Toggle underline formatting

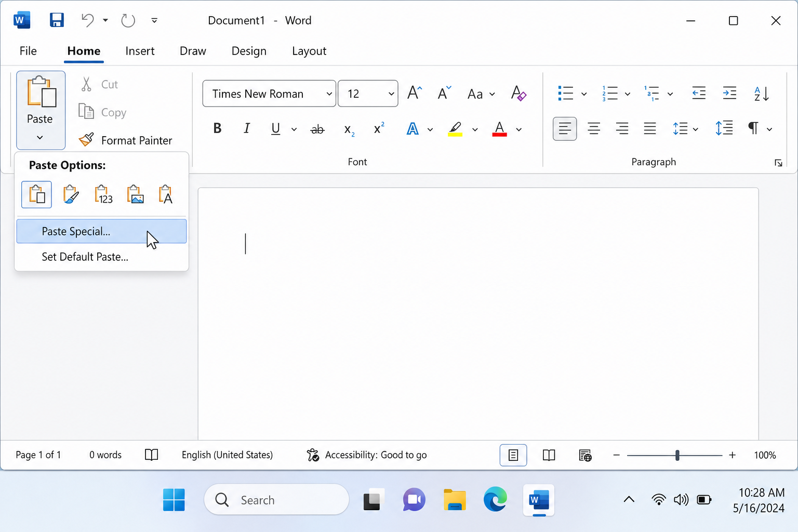click(276, 128)
